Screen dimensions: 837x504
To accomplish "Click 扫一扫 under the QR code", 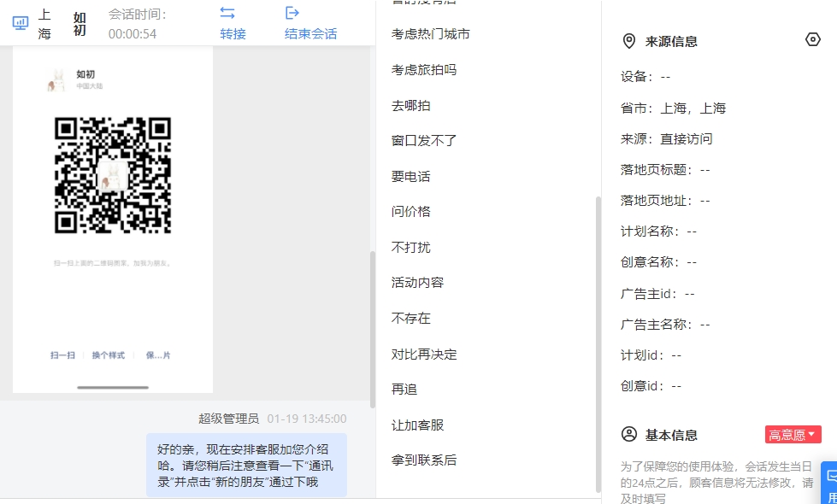I will click(62, 355).
